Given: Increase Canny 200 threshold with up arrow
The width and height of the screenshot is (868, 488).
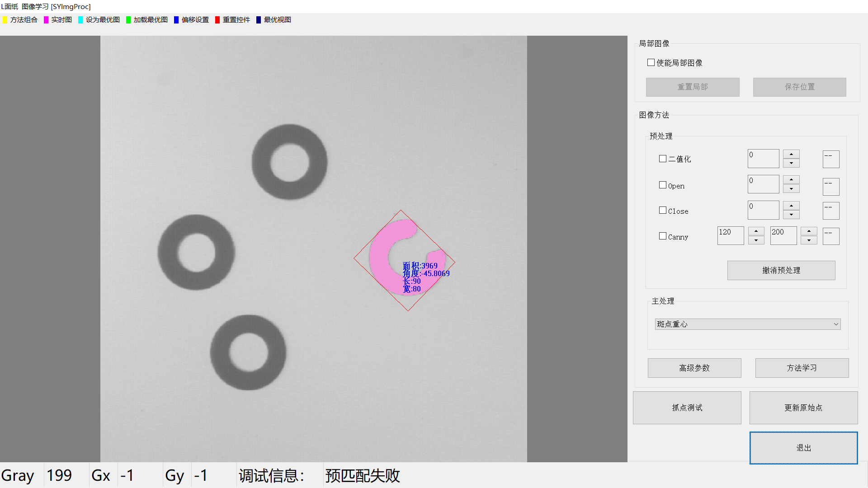Looking at the screenshot, I should (x=808, y=231).
